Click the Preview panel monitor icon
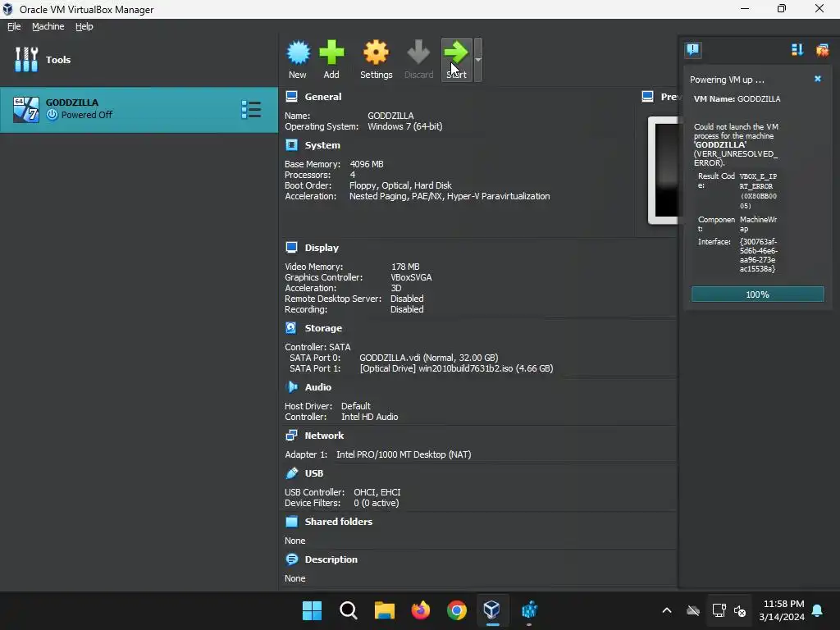 (648, 97)
